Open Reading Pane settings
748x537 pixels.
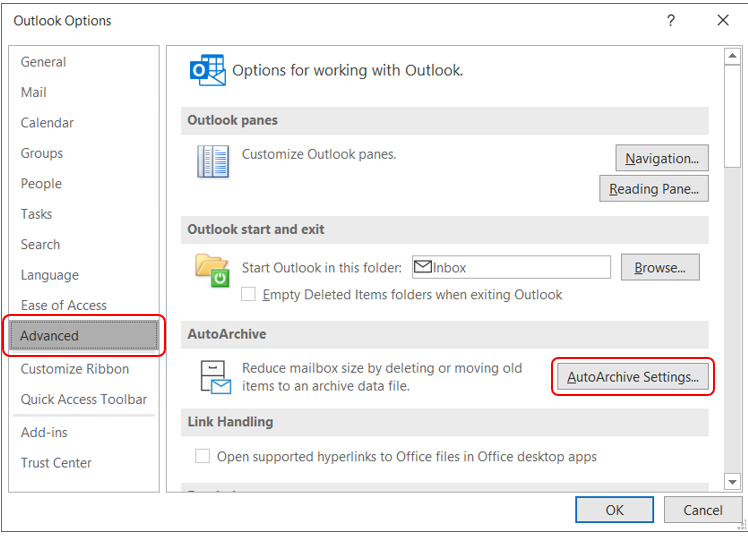tap(653, 188)
